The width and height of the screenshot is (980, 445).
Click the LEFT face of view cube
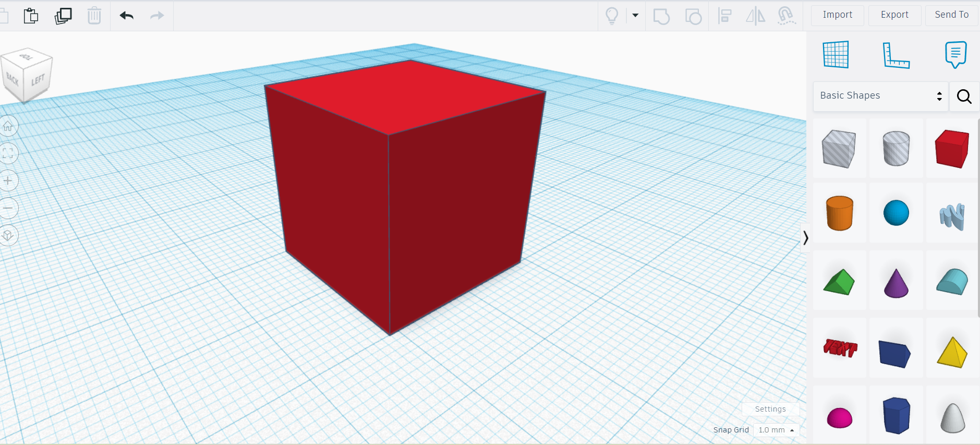click(x=38, y=80)
